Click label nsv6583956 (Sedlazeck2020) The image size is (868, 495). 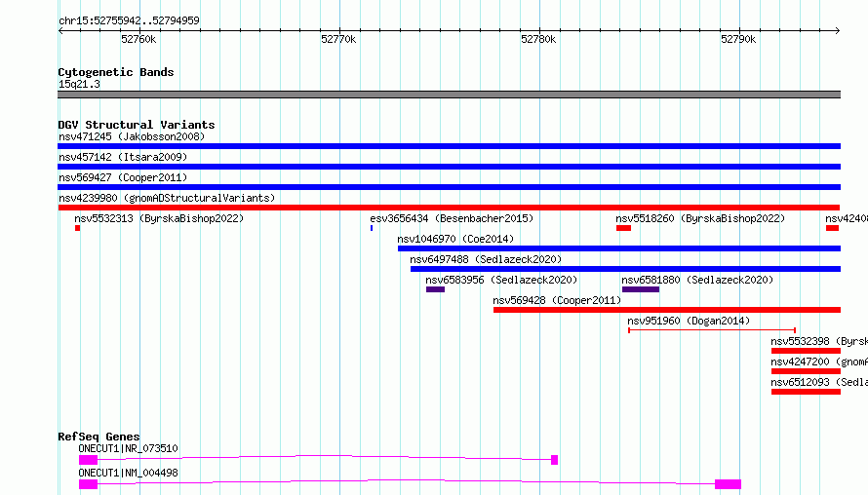coord(501,280)
